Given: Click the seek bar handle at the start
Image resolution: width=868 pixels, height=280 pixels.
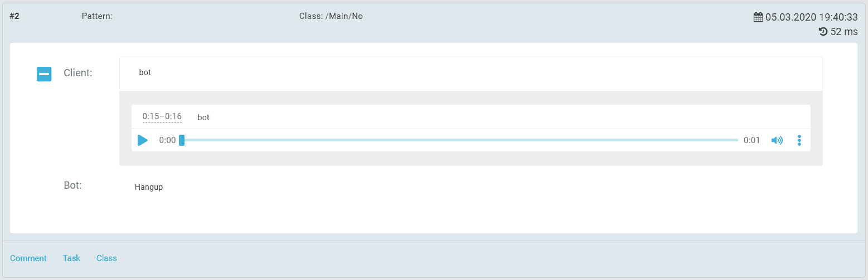Looking at the screenshot, I should tap(182, 140).
